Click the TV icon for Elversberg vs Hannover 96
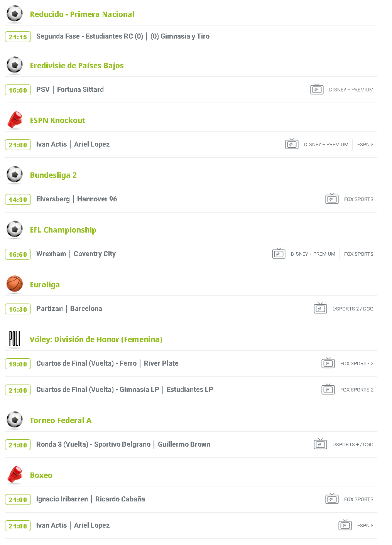This screenshot has height=545, width=392. click(x=332, y=199)
